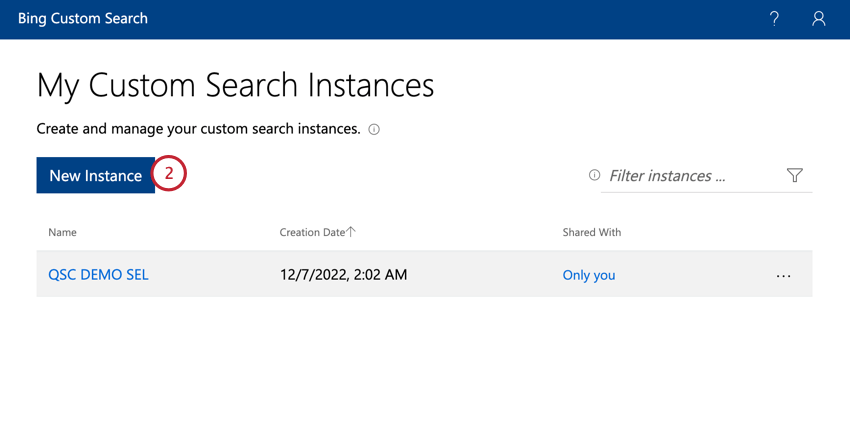Viewport: 850px width, 425px height.
Task: Open the help question mark icon
Action: [775, 19]
